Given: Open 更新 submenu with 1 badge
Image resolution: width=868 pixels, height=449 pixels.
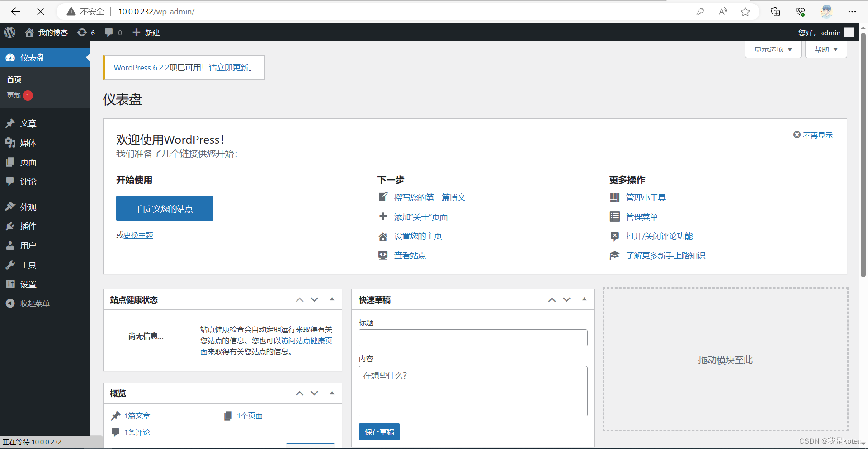Looking at the screenshot, I should [19, 95].
